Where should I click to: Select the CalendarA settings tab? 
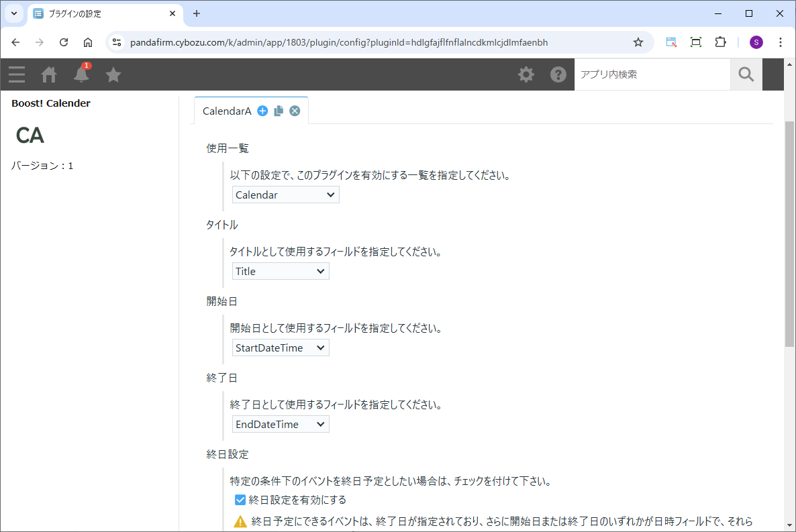point(227,111)
